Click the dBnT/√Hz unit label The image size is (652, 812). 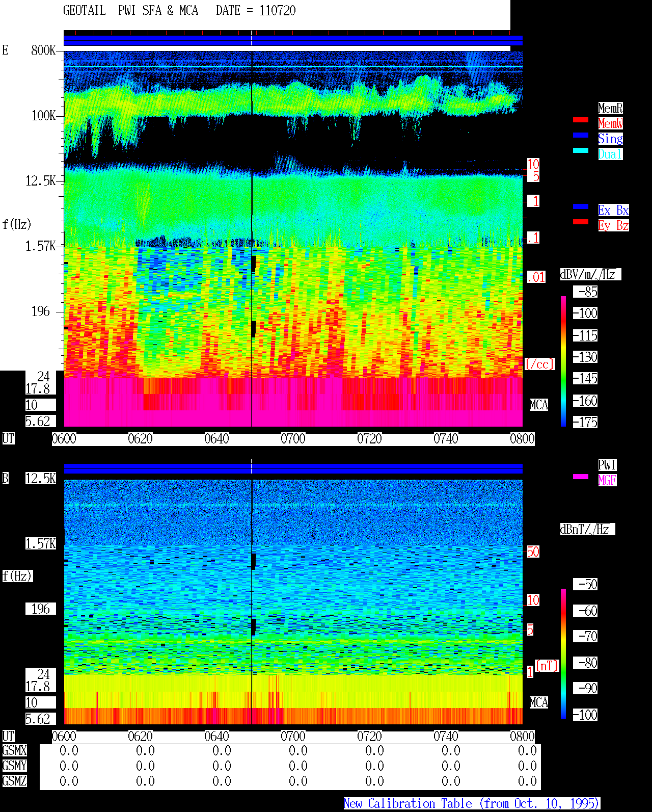[587, 529]
